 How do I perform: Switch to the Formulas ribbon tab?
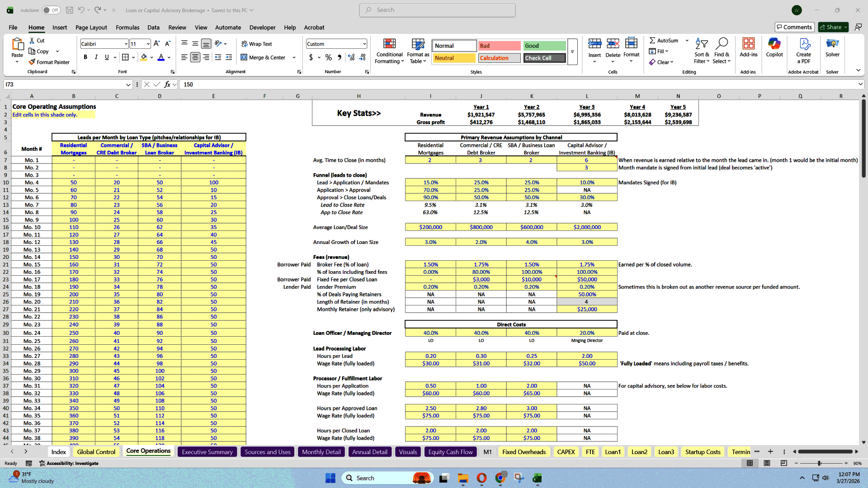(x=127, y=28)
